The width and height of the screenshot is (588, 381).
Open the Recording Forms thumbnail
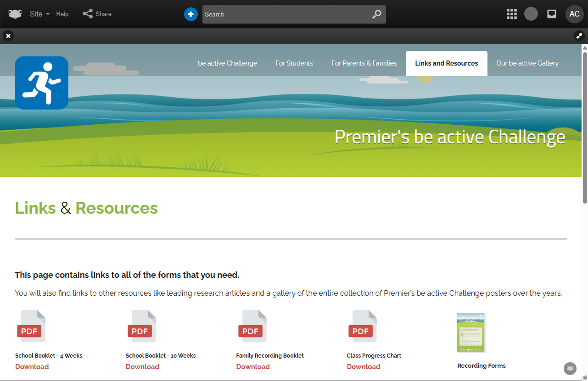(x=471, y=333)
